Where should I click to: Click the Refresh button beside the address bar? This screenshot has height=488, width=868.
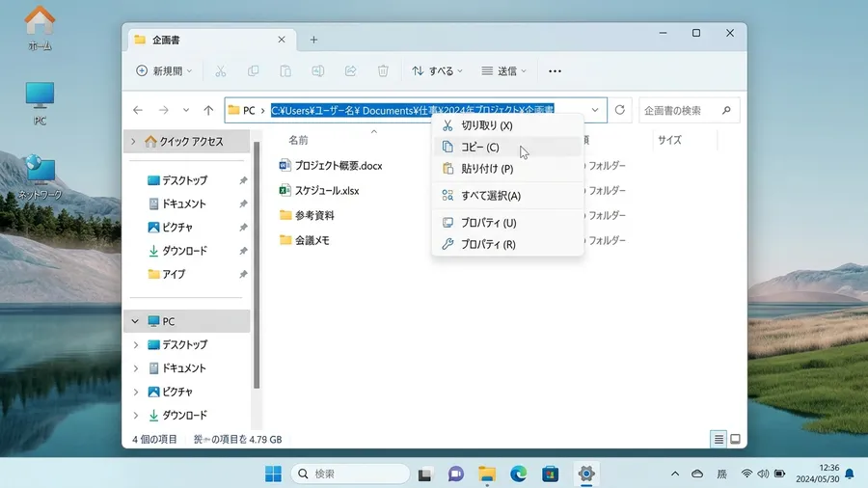pos(620,110)
